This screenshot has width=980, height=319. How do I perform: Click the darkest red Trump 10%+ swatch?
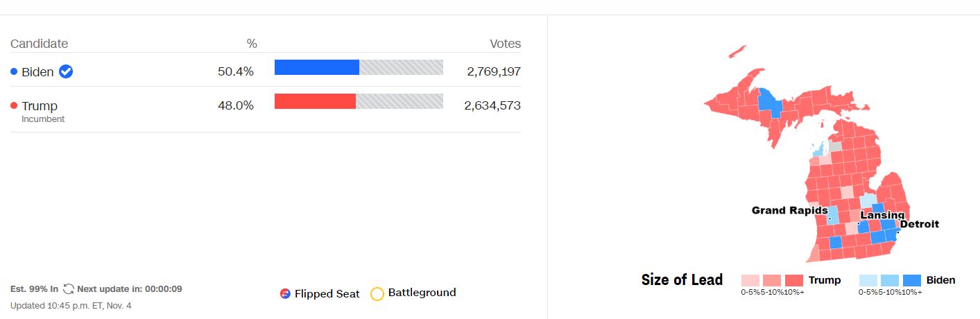tap(794, 280)
